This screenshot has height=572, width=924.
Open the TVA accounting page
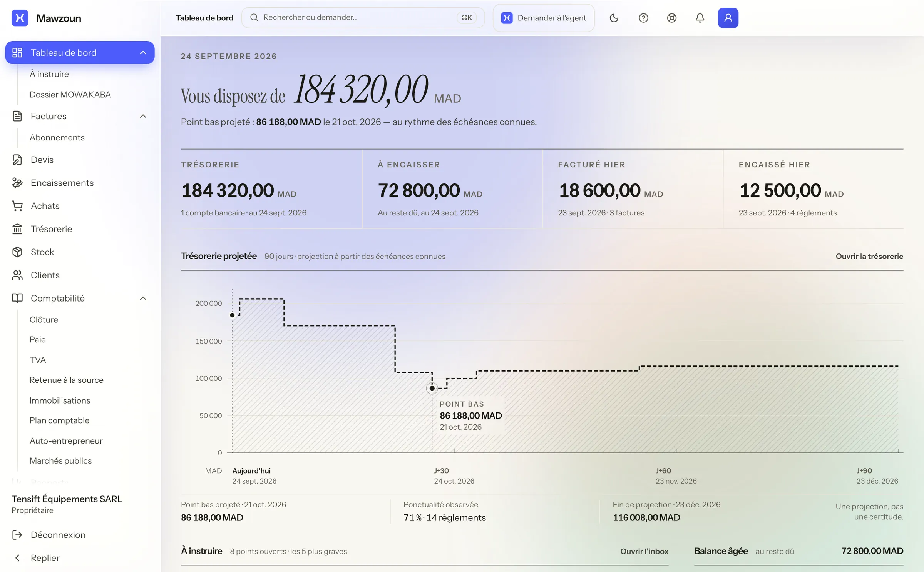point(38,360)
